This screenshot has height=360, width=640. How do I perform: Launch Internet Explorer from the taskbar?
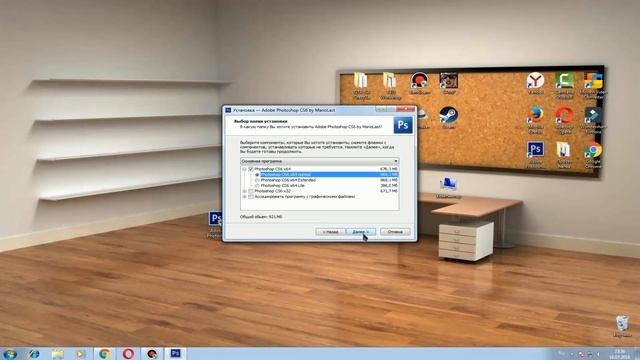(x=34, y=353)
